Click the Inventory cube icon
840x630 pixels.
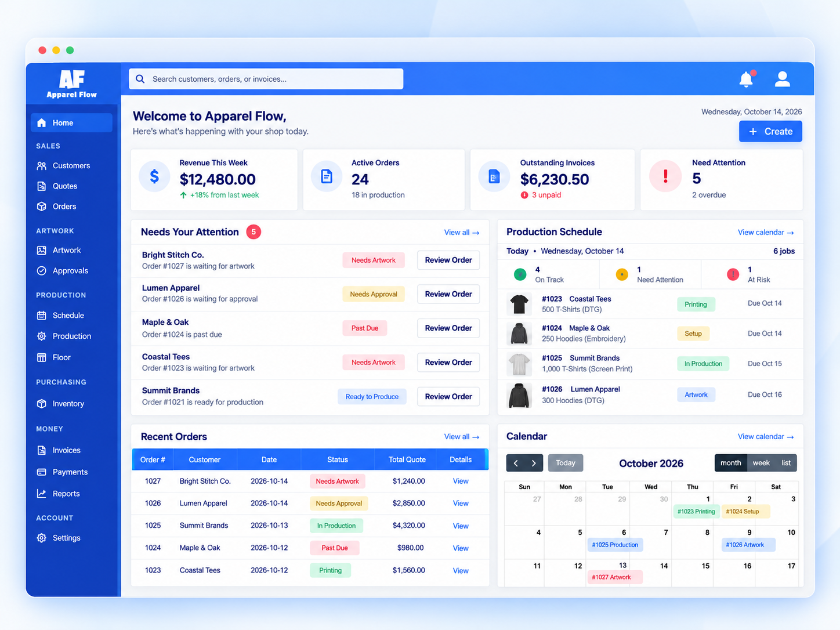[42, 404]
